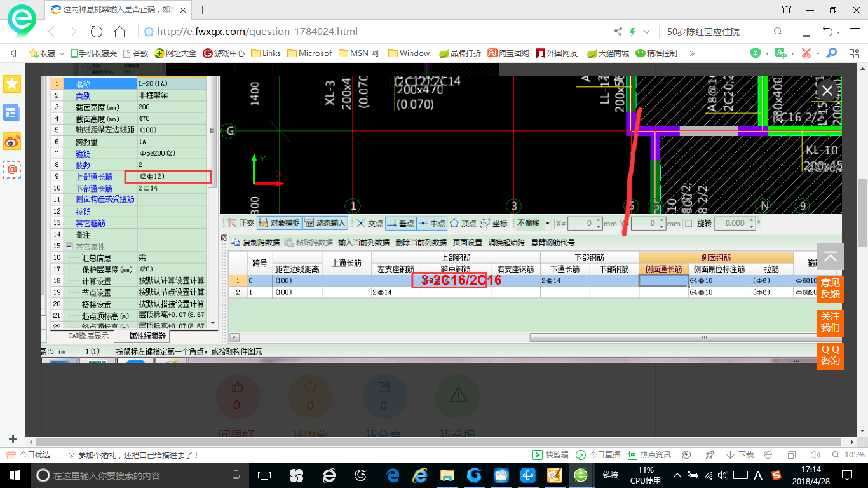Go back to the previous page
This screenshot has height=488, width=868.
(51, 32)
